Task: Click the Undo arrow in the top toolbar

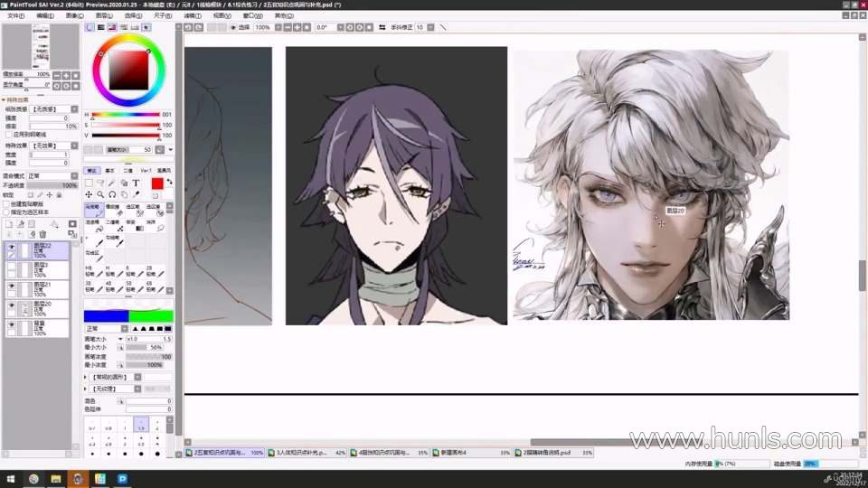Action: (x=188, y=27)
